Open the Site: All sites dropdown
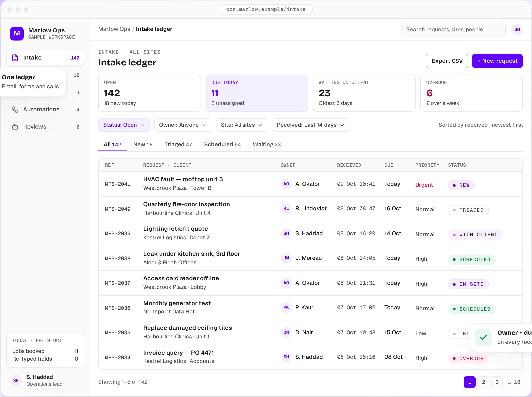Screen dimensions: 532x397 [242, 125]
